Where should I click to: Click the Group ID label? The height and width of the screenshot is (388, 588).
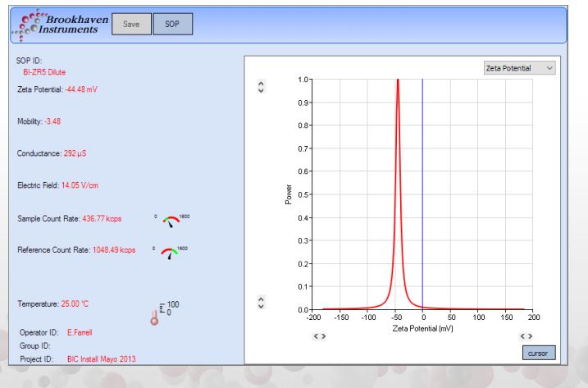coord(35,345)
